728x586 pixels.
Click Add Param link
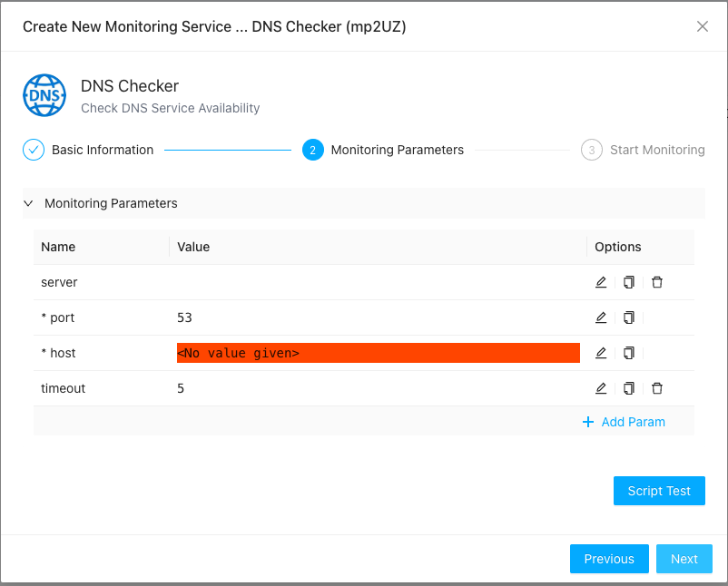point(624,422)
